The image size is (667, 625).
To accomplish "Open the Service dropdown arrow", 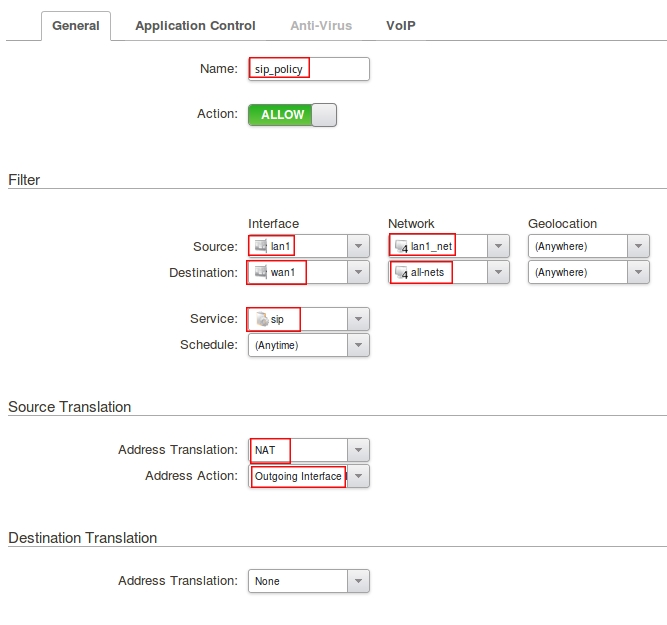I will [358, 319].
